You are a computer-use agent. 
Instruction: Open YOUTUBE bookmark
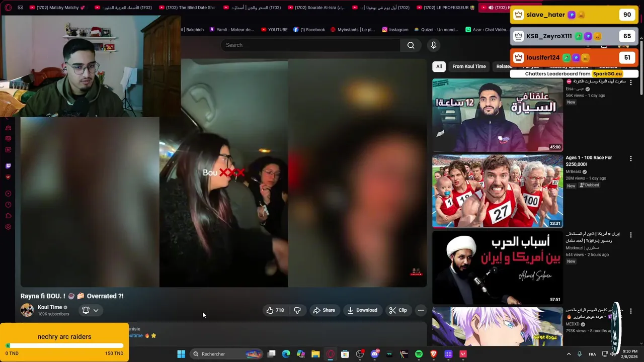274,30
